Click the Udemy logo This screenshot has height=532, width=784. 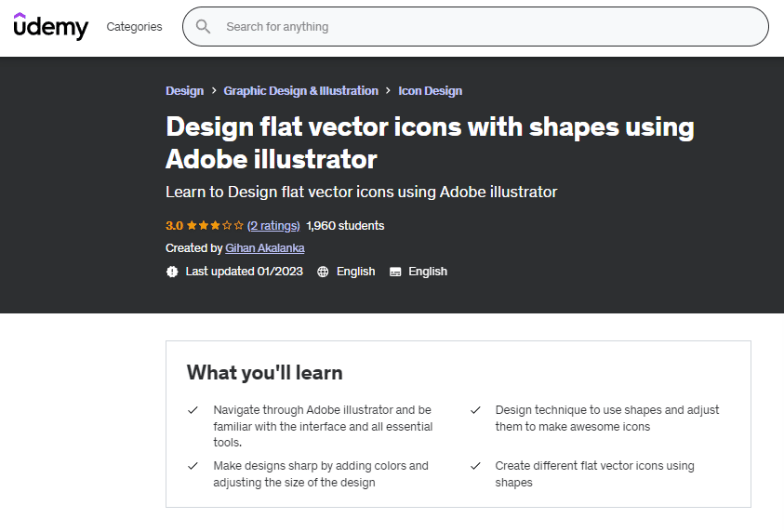tap(51, 27)
